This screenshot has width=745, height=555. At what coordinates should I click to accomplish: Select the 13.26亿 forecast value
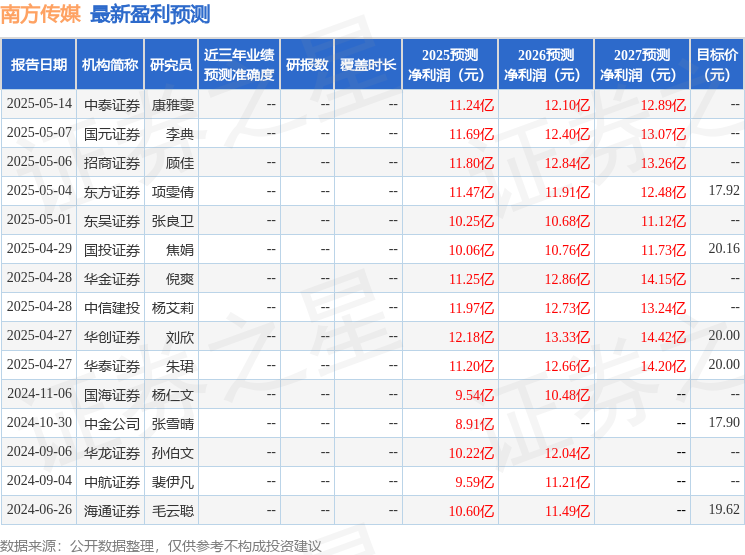663,163
